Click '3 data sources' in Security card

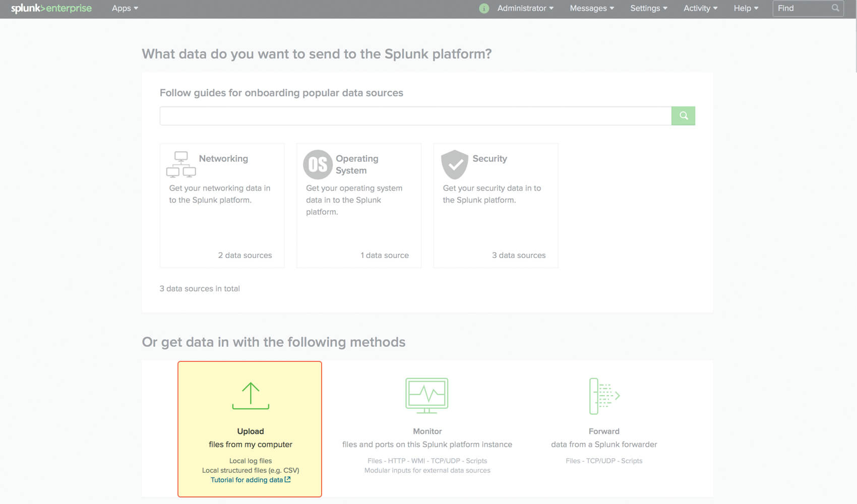[519, 256]
